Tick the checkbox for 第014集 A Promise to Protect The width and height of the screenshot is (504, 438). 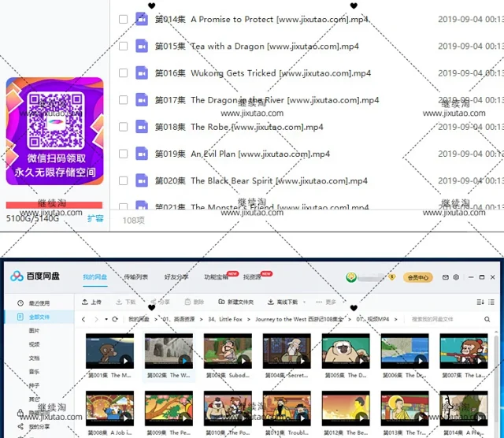coord(123,19)
